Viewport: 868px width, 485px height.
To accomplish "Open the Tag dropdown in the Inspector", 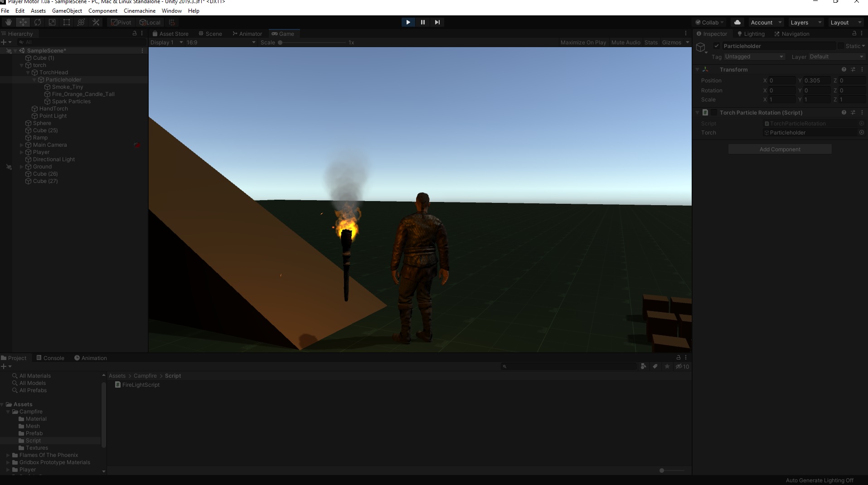I will click(754, 56).
